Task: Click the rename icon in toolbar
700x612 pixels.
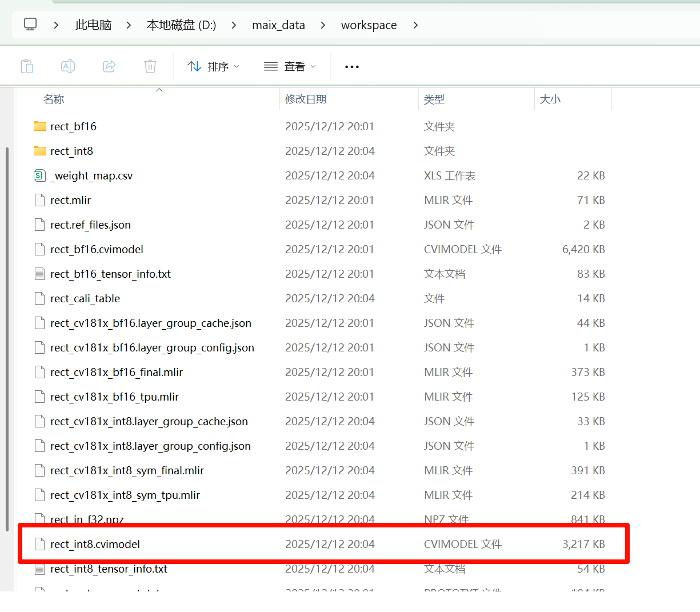Action: coord(68,66)
